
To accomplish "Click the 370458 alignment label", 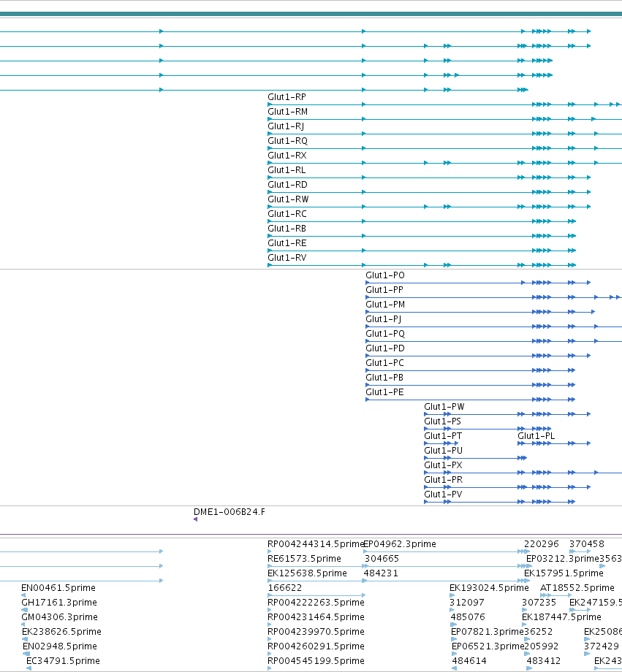I will 586,544.
